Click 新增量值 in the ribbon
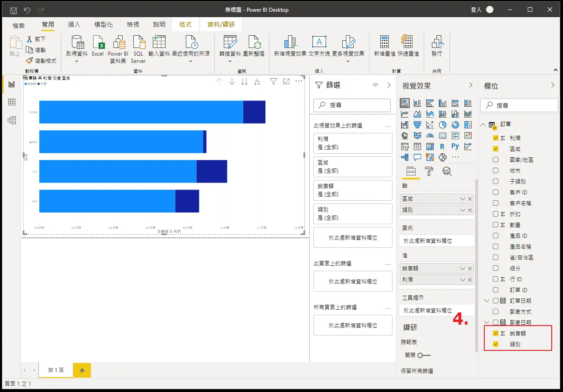This screenshot has width=563, height=392. 385,46
